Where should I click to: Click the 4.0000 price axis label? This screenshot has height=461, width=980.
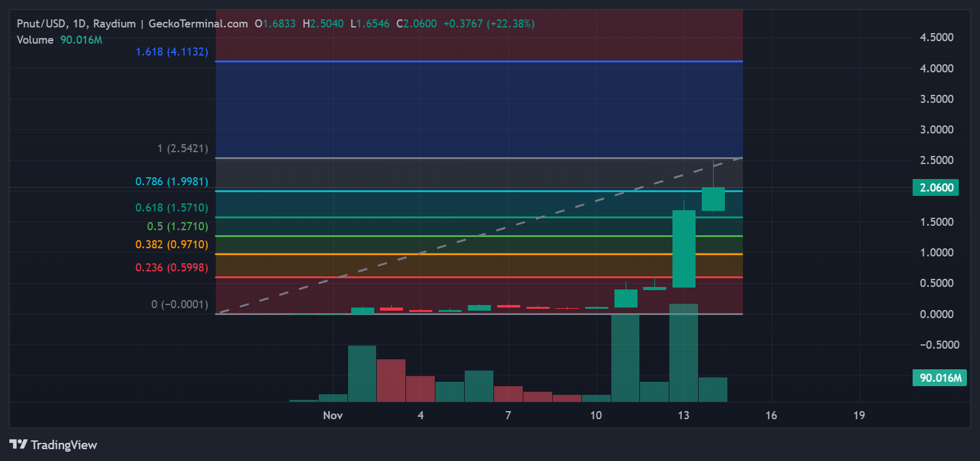pyautogui.click(x=937, y=69)
